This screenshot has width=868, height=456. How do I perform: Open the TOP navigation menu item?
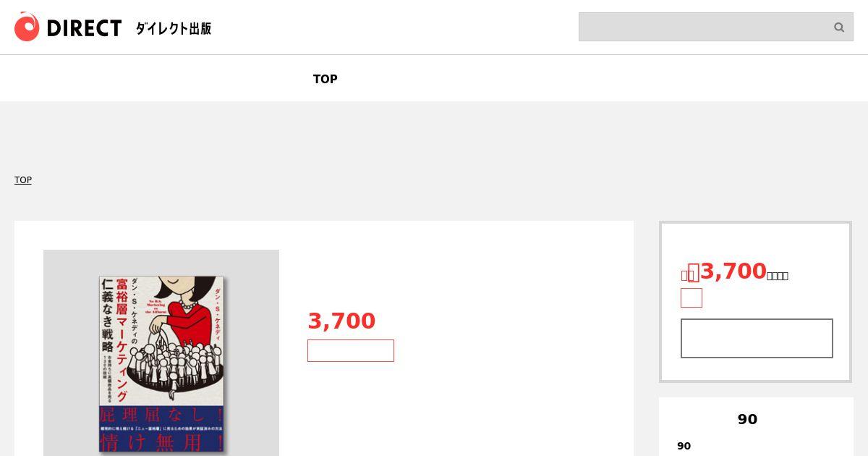[x=325, y=79]
